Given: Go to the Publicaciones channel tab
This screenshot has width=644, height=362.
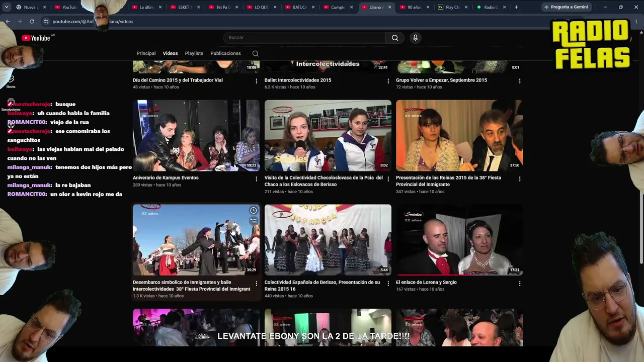Looking at the screenshot, I should coord(225,53).
